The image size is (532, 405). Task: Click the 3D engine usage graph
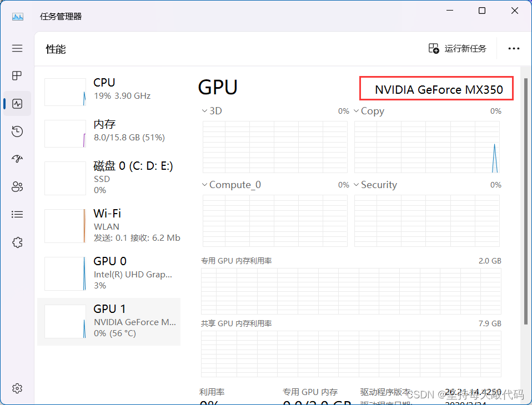(275, 147)
